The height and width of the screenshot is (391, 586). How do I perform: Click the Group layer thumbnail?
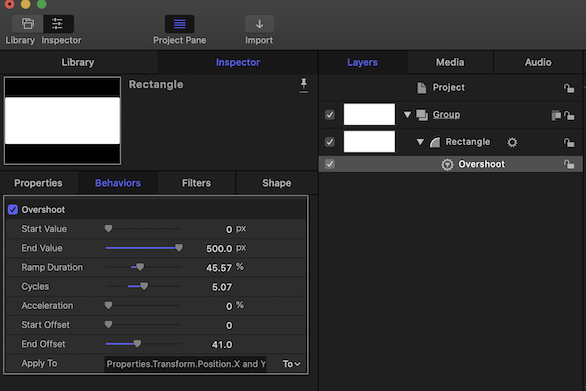(369, 114)
